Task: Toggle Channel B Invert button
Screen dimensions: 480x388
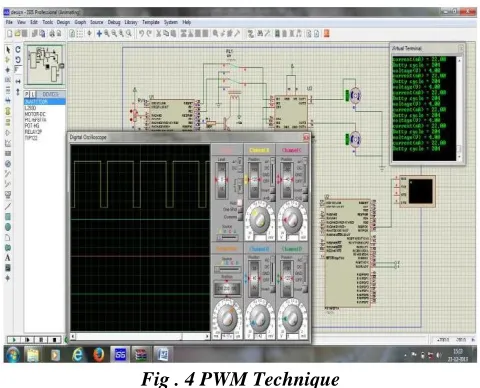Action: point(272,289)
